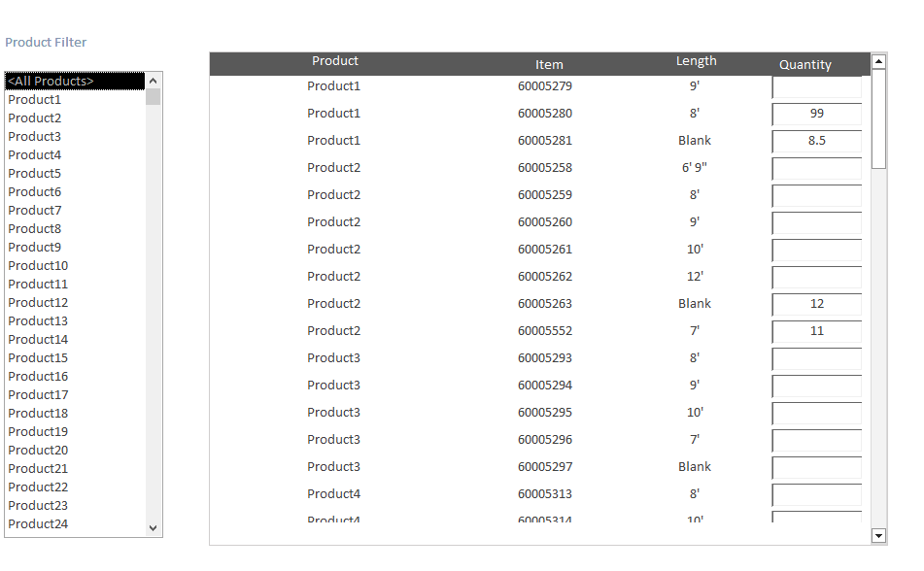Image resolution: width=924 pixels, height=571 pixels.
Task: Edit the Quantity field containing 8.5
Action: pos(816,142)
